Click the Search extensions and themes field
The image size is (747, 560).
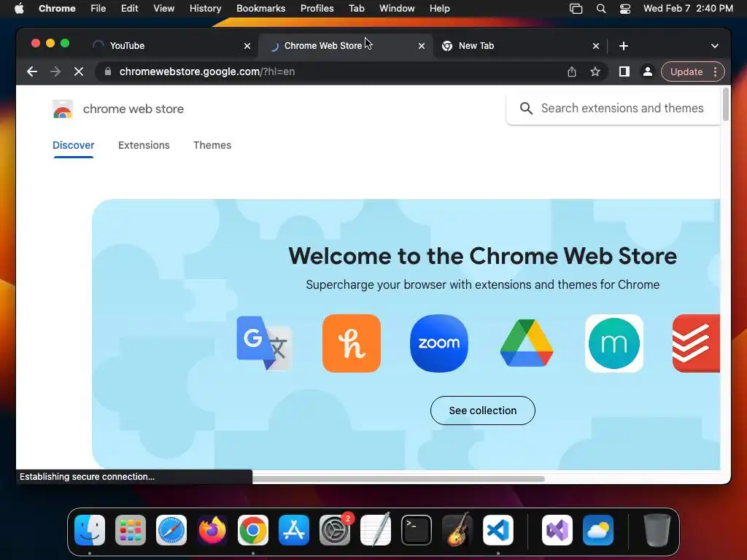(614, 109)
